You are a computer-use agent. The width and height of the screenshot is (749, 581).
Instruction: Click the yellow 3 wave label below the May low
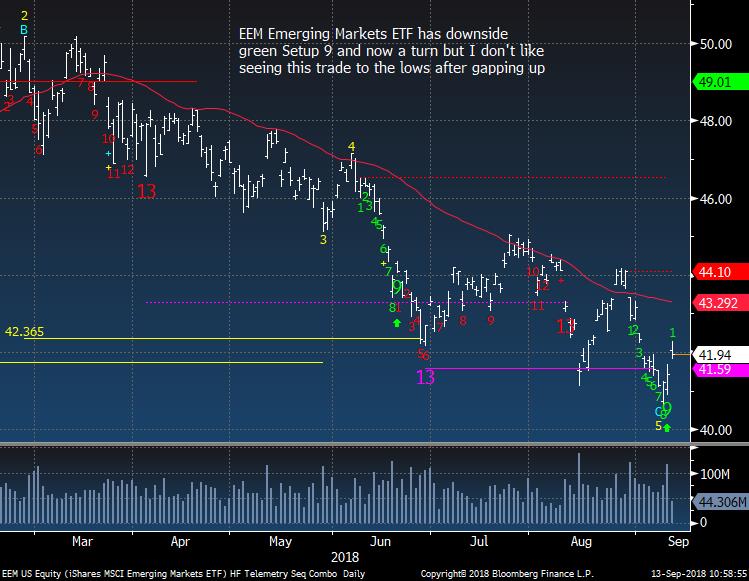[323, 239]
